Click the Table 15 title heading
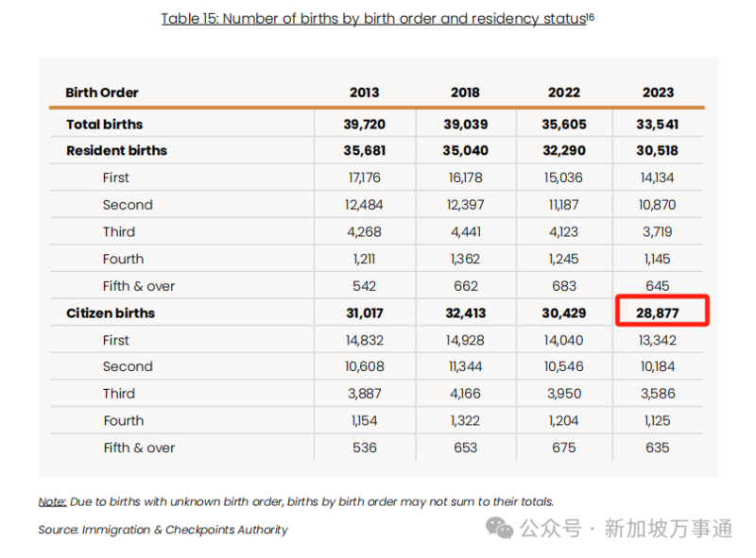 (373, 18)
